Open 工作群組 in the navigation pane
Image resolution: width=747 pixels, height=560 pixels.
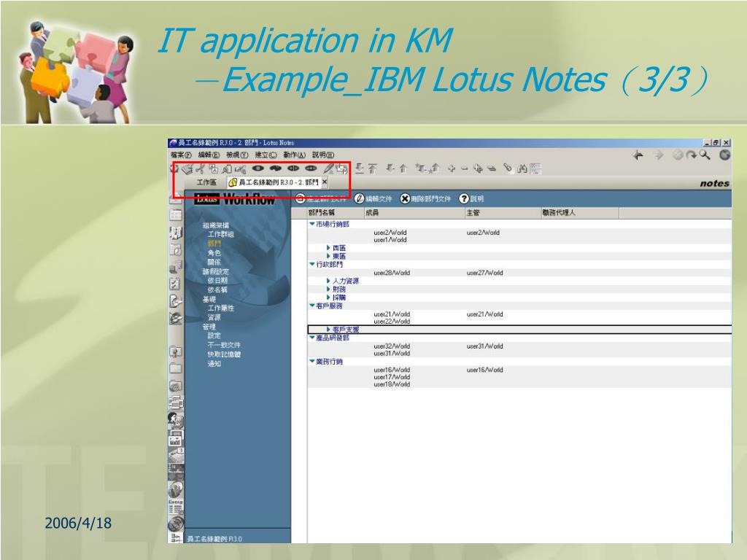[x=220, y=234]
